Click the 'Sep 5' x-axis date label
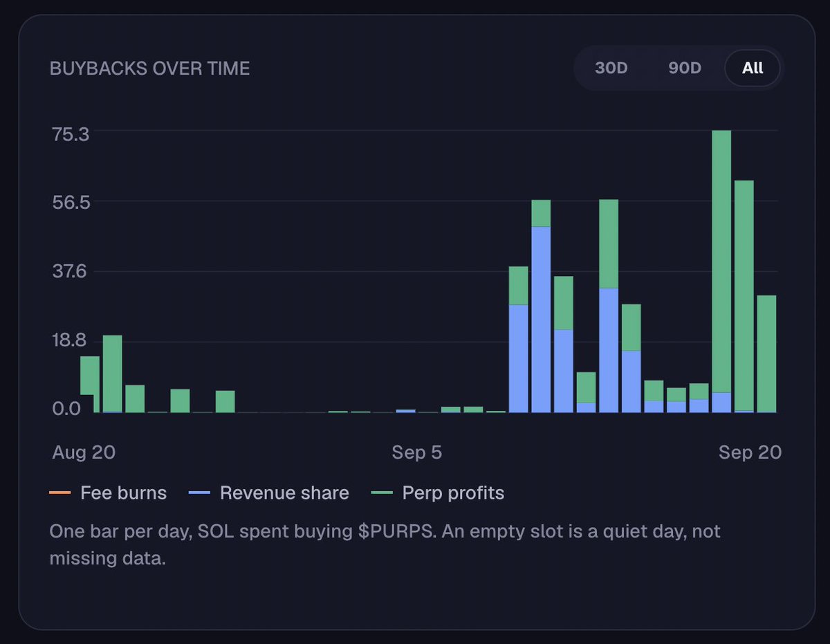Image resolution: width=830 pixels, height=644 pixels. [416, 452]
